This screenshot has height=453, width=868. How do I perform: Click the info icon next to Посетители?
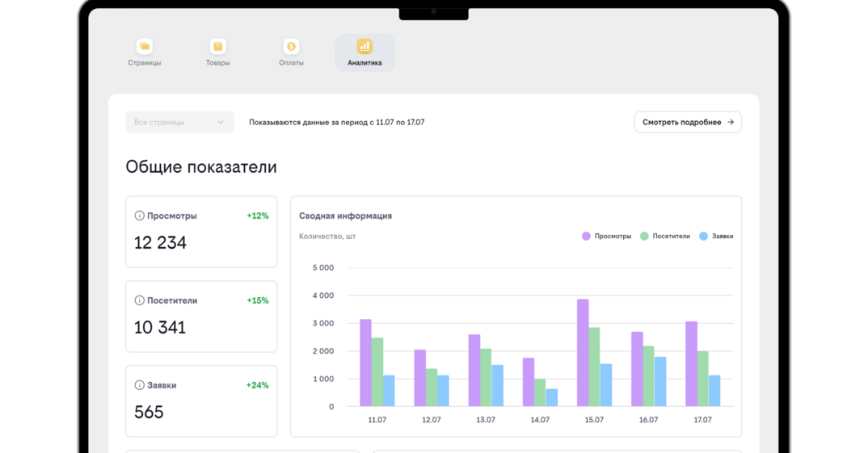[140, 300]
